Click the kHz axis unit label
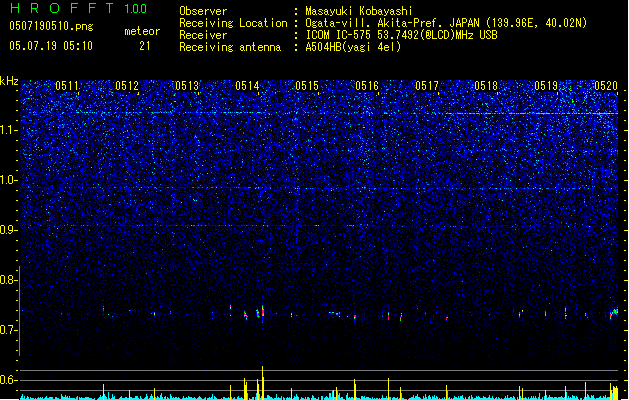The height and width of the screenshot is (400, 629). pos(9,81)
